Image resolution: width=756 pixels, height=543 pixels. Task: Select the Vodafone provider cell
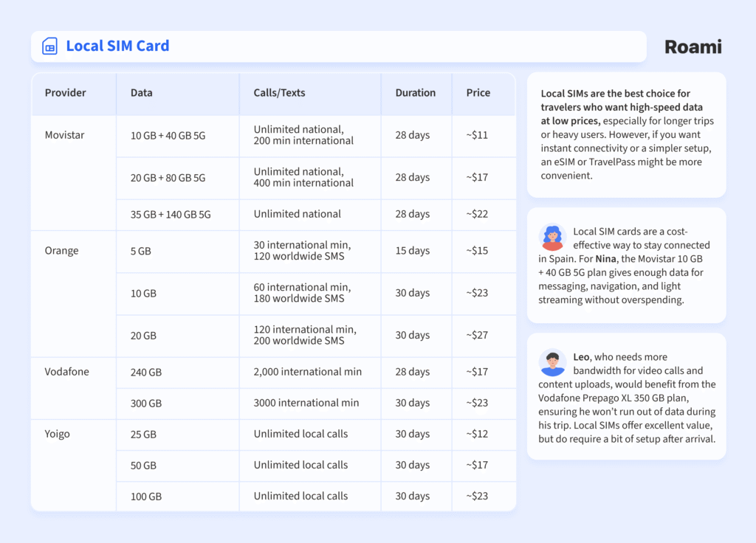coord(66,372)
